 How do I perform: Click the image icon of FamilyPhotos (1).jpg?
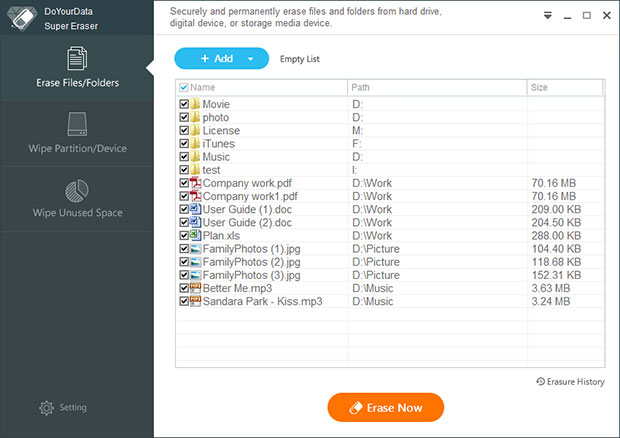pos(195,249)
